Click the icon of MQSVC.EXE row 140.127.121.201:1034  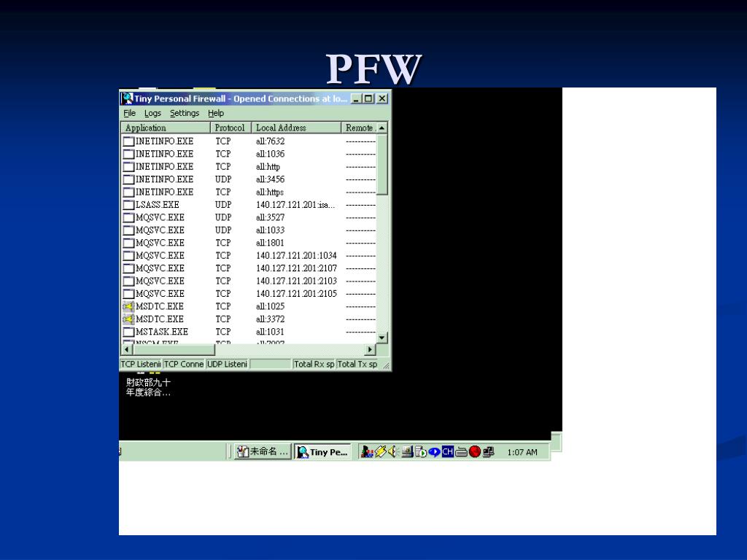click(128, 256)
